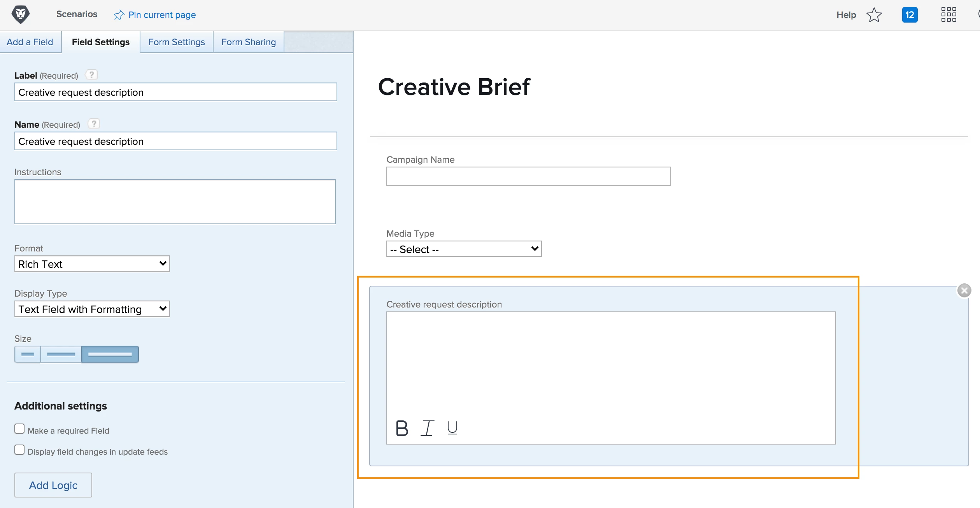Open the Media Type select dropdown
980x508 pixels.
[464, 249]
